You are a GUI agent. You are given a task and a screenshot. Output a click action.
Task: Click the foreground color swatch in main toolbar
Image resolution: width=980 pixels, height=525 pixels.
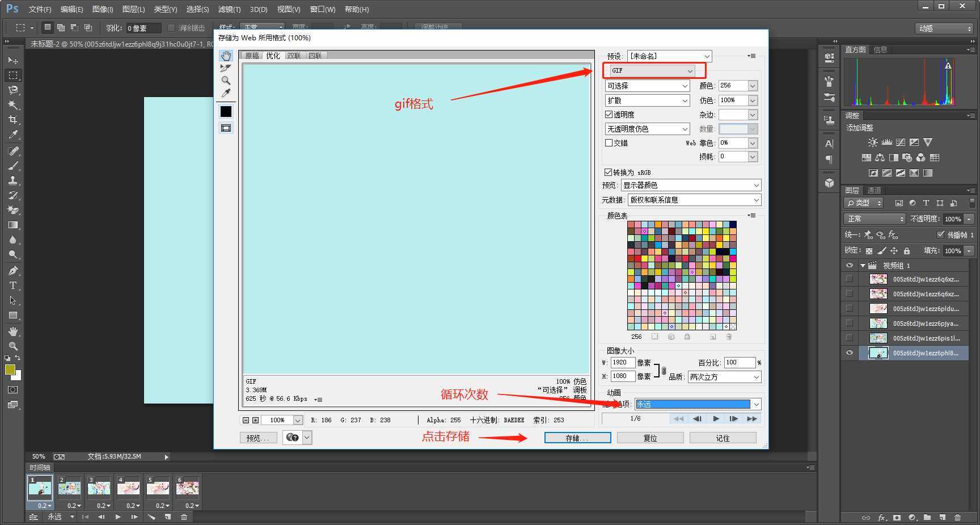pyautogui.click(x=10, y=369)
